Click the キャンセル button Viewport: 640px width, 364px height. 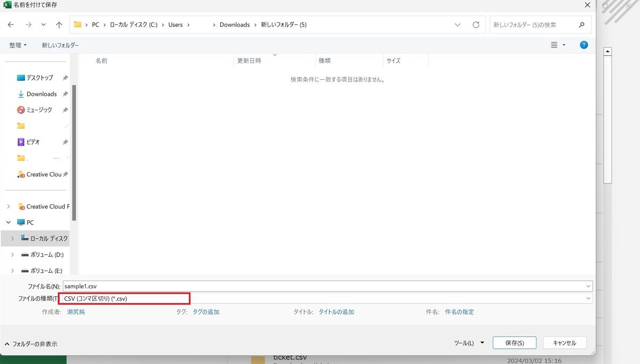pos(565,343)
